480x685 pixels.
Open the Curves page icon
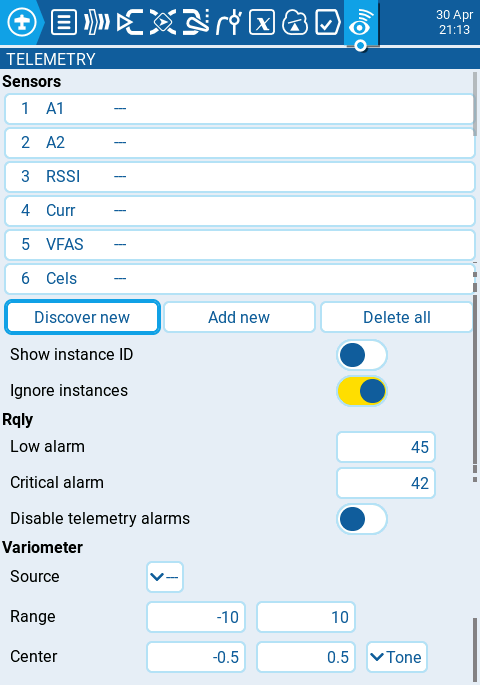229,22
